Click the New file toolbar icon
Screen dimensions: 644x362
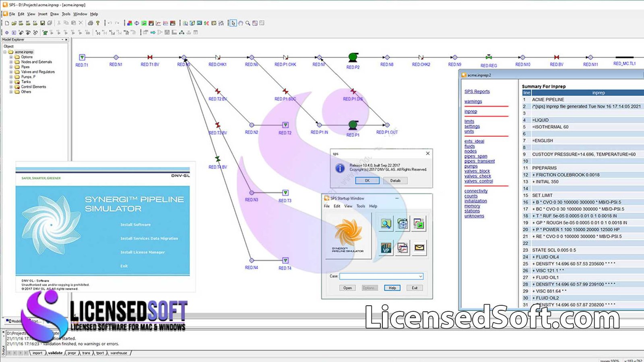[x=7, y=23]
